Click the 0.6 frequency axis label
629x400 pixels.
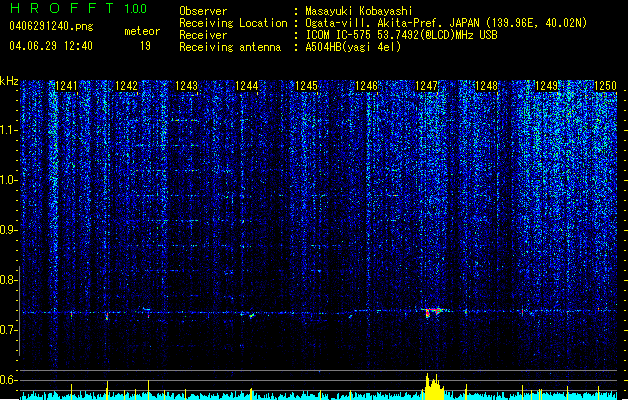click(9, 380)
